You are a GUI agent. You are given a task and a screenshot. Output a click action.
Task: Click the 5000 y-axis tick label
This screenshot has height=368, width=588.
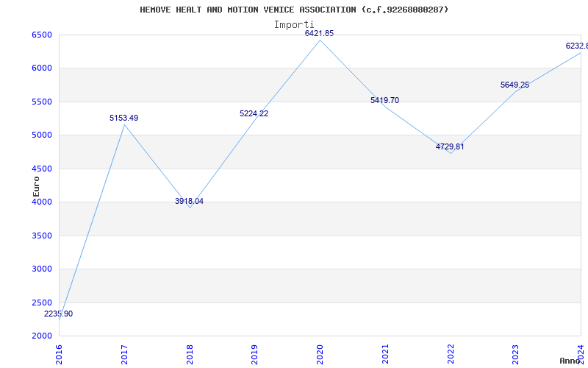point(43,135)
